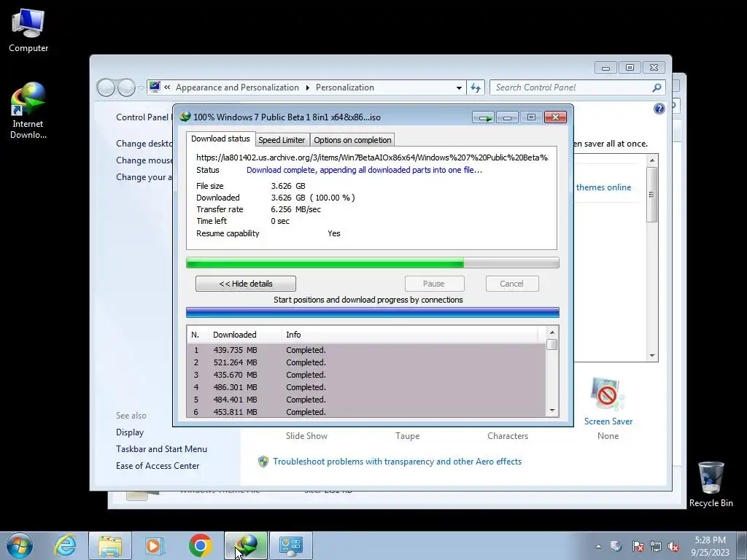Click the download URL text
The height and width of the screenshot is (560, 747).
(x=372, y=157)
